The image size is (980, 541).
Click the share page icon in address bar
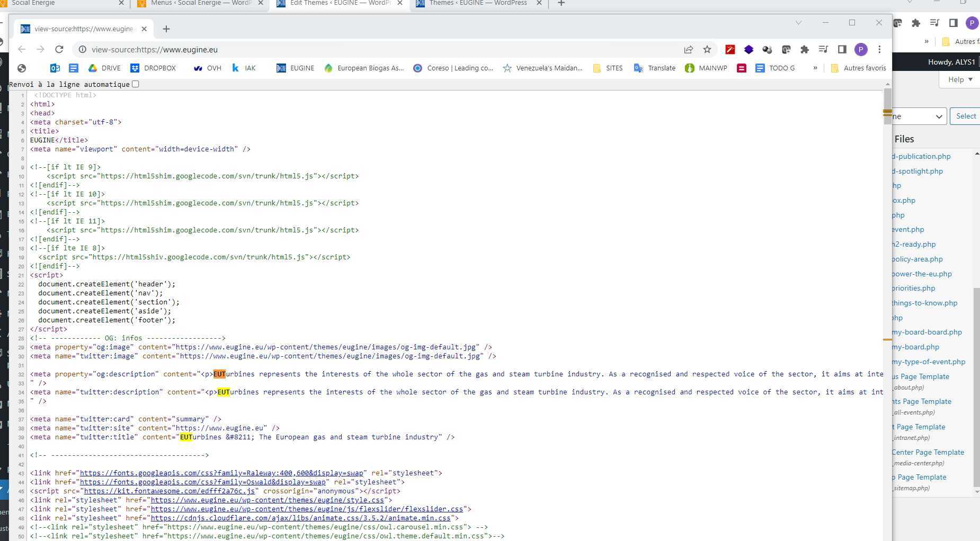coord(688,49)
